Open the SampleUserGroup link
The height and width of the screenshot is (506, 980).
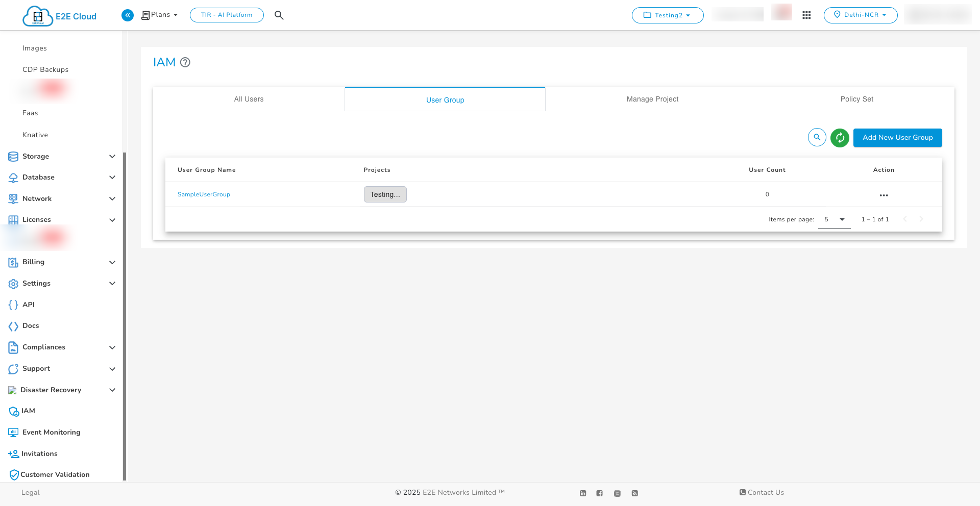(204, 194)
